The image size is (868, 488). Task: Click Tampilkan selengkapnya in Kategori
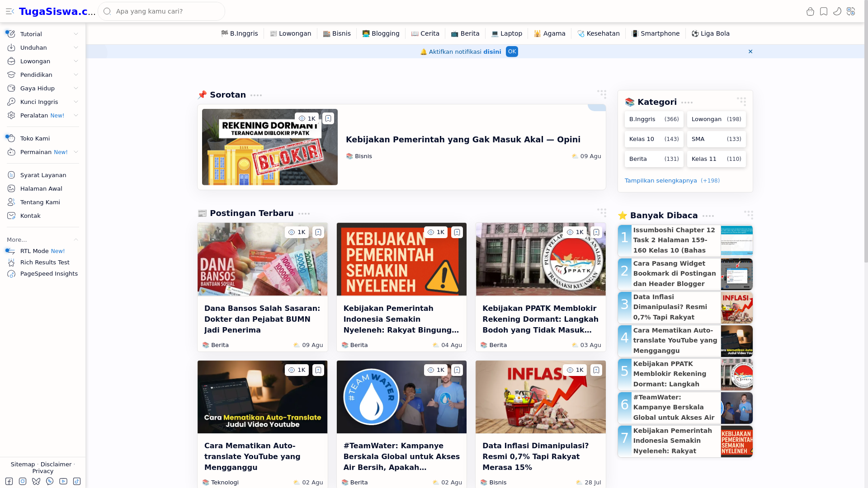click(x=660, y=181)
